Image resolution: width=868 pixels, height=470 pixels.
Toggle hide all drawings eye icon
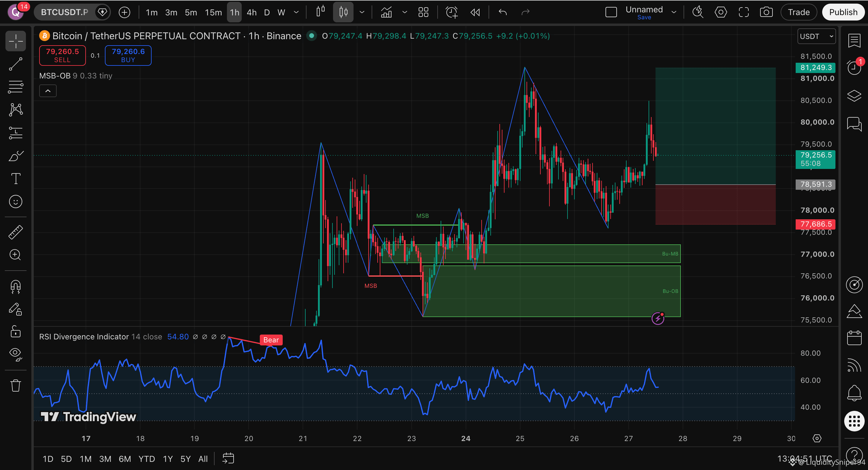coord(15,354)
